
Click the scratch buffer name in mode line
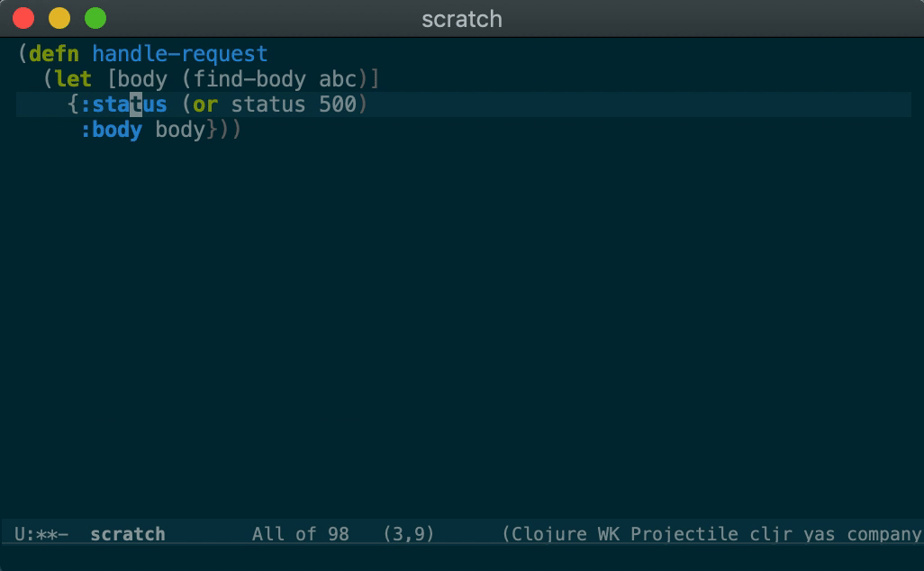(x=127, y=534)
